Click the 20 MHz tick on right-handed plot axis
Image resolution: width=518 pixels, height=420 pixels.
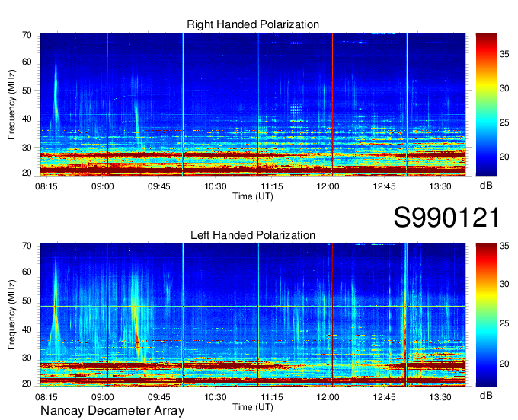coord(27,173)
